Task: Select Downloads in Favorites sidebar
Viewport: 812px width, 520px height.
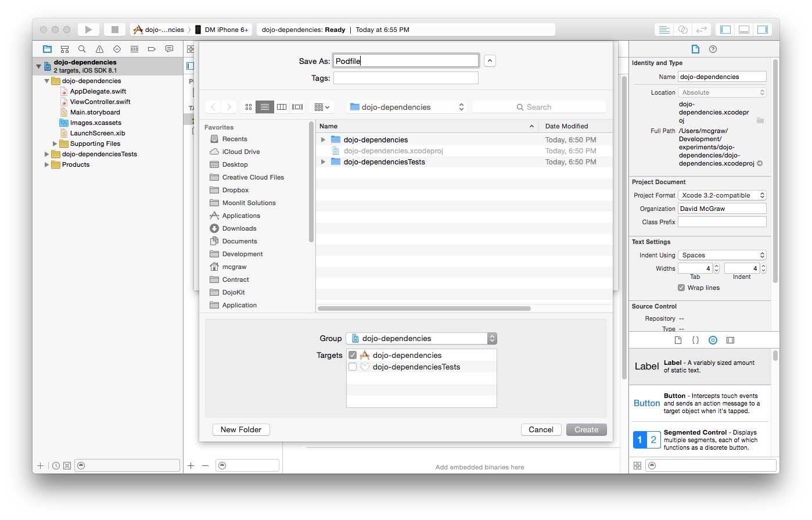Action: [x=239, y=228]
